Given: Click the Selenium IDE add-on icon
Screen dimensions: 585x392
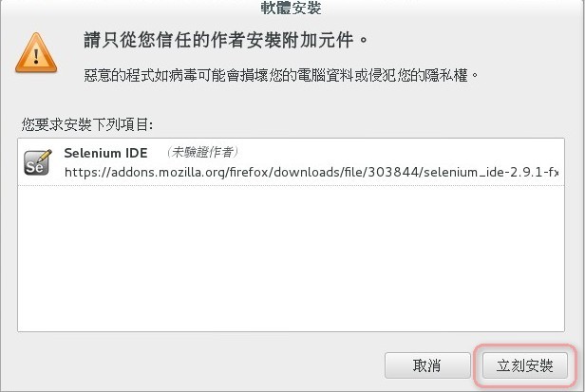Looking at the screenshot, I should (x=38, y=162).
